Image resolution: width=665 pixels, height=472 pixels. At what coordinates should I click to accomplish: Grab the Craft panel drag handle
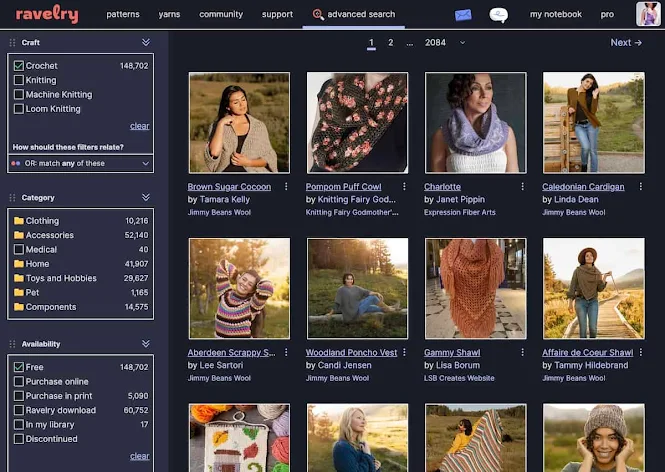click(x=12, y=42)
